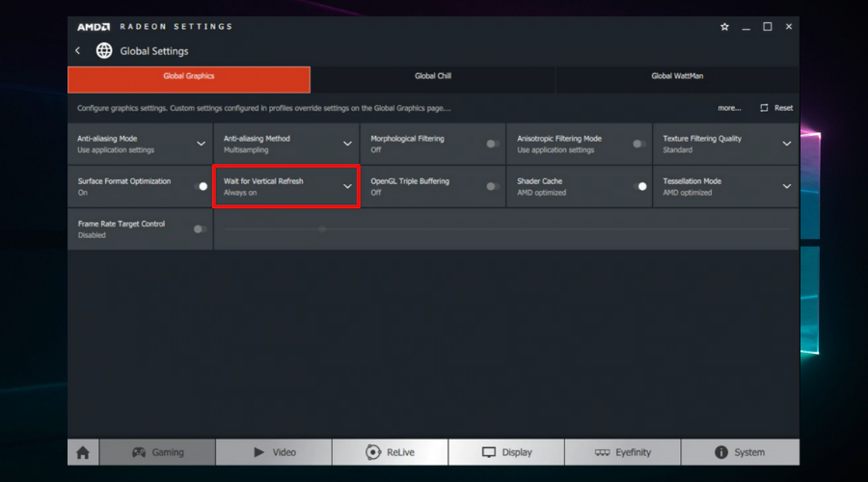
Task: Open the Home icon in bottom bar
Action: point(83,452)
